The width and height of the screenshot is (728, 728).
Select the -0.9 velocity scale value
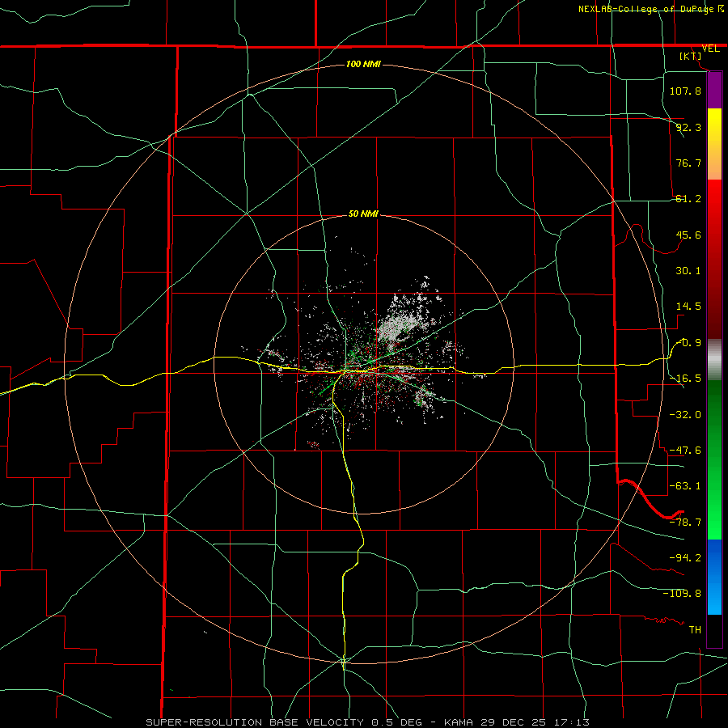688,343
